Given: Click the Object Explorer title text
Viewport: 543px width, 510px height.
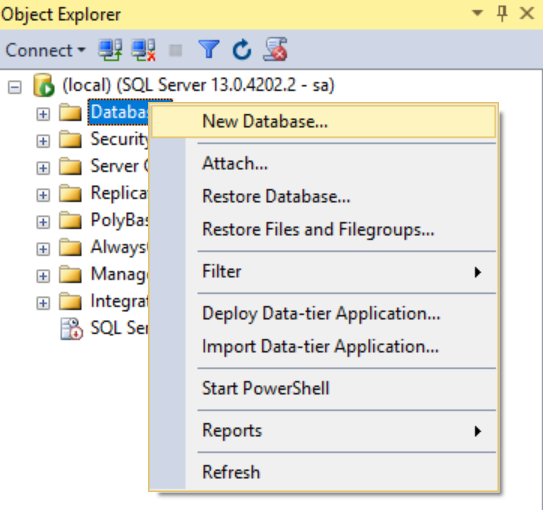Looking at the screenshot, I should (61, 15).
